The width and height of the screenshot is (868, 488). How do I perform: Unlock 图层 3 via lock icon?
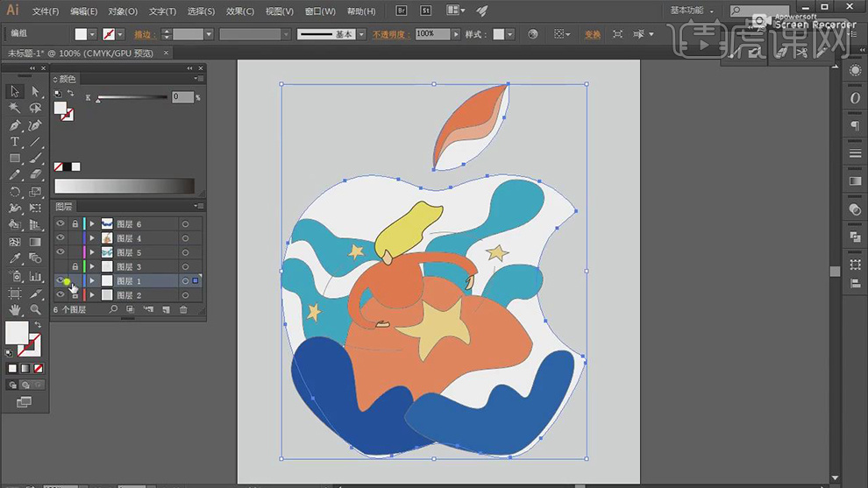75,266
